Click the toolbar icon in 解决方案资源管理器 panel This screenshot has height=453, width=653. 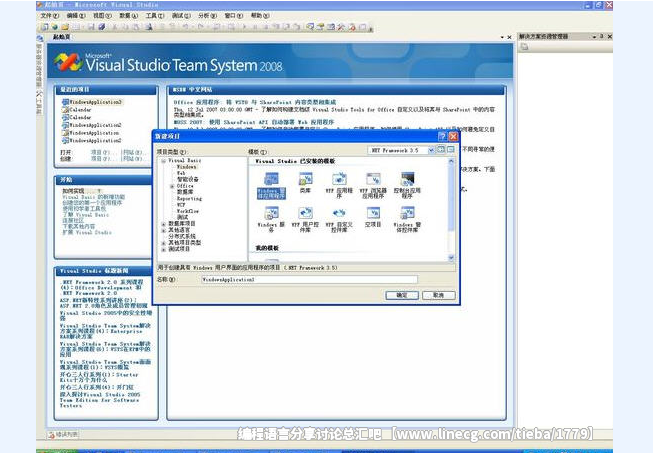click(524, 47)
